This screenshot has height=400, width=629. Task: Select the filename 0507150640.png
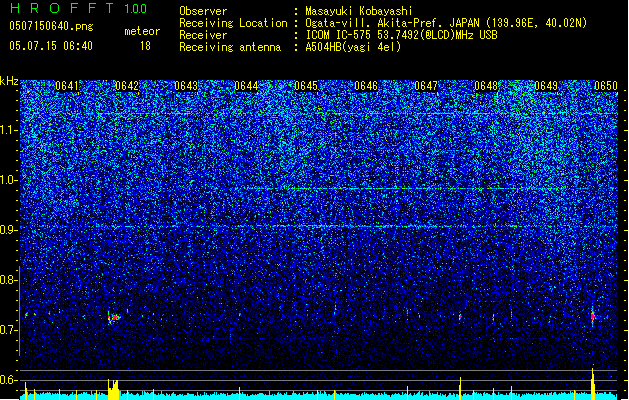[x=51, y=26]
